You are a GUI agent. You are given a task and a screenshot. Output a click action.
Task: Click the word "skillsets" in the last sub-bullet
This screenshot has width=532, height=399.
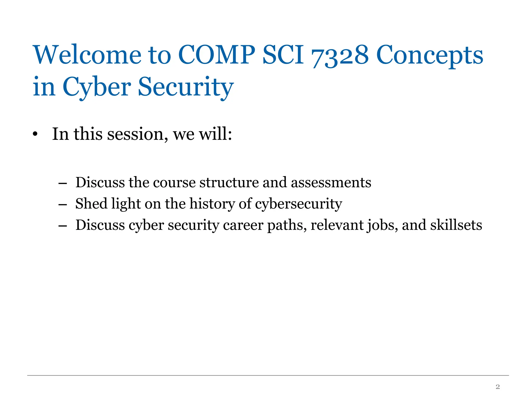[x=456, y=225]
